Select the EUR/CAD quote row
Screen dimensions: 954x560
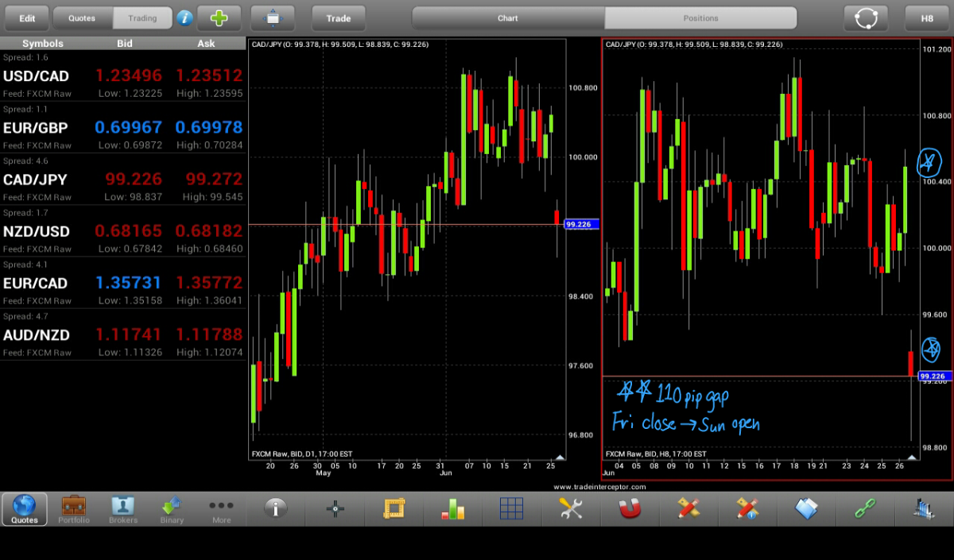click(x=122, y=282)
